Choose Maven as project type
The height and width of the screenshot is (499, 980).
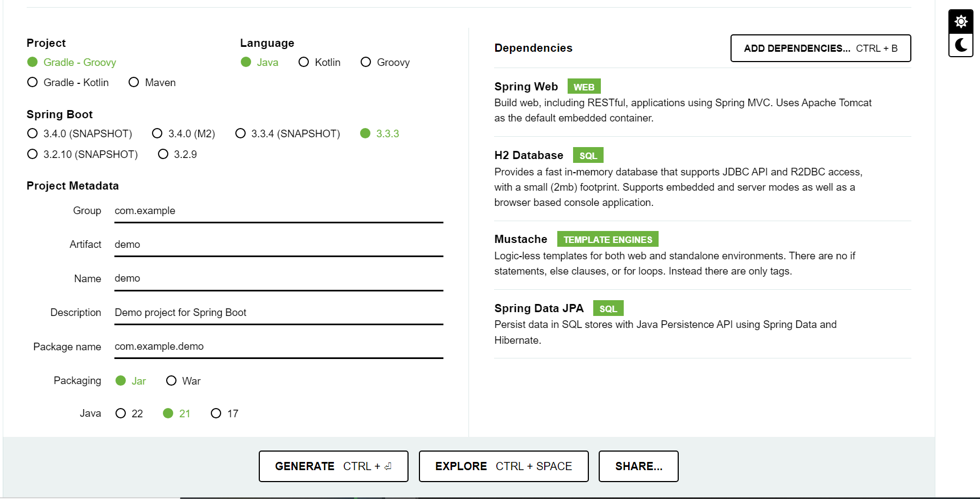(152, 82)
